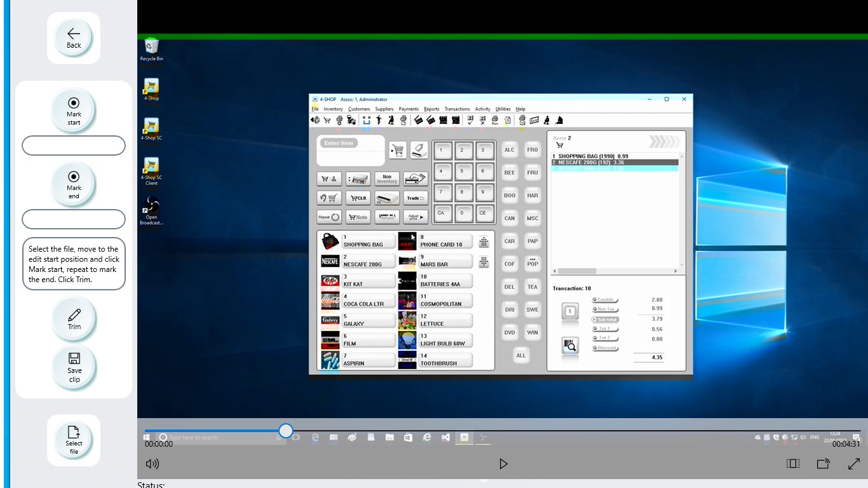Add BATTERIES 4AA item
868x488 pixels.
pos(445,281)
